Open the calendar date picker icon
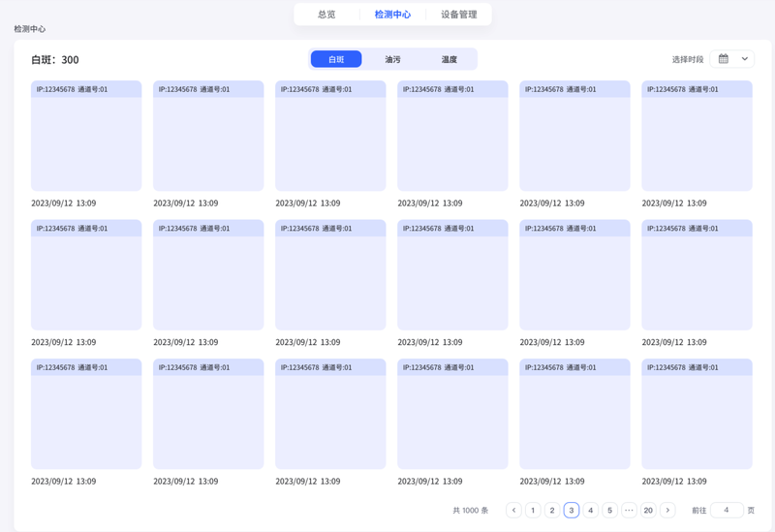Viewport: 775px width, 532px height. pos(723,59)
